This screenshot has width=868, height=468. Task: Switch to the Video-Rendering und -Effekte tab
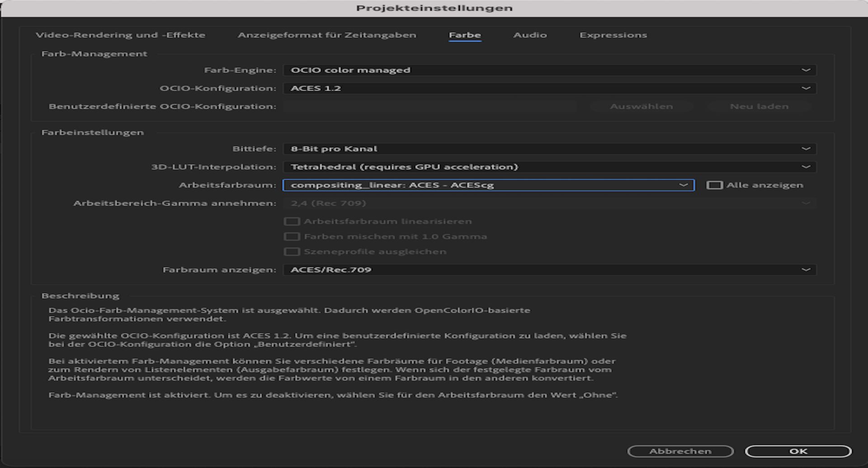120,35
